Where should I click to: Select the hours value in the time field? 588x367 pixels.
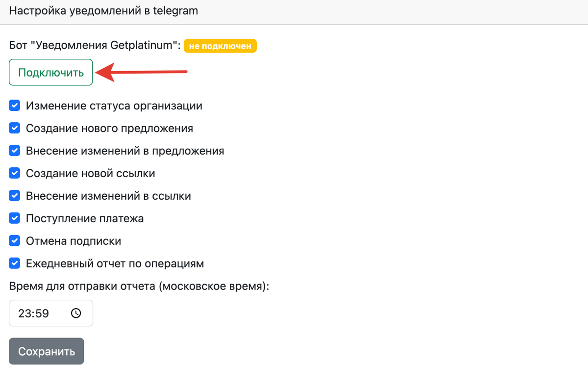coord(24,313)
